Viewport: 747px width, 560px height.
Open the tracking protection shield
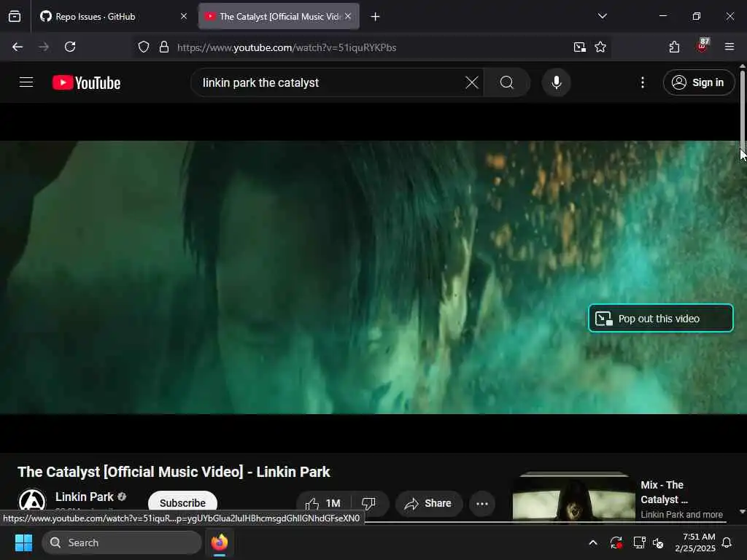[144, 47]
